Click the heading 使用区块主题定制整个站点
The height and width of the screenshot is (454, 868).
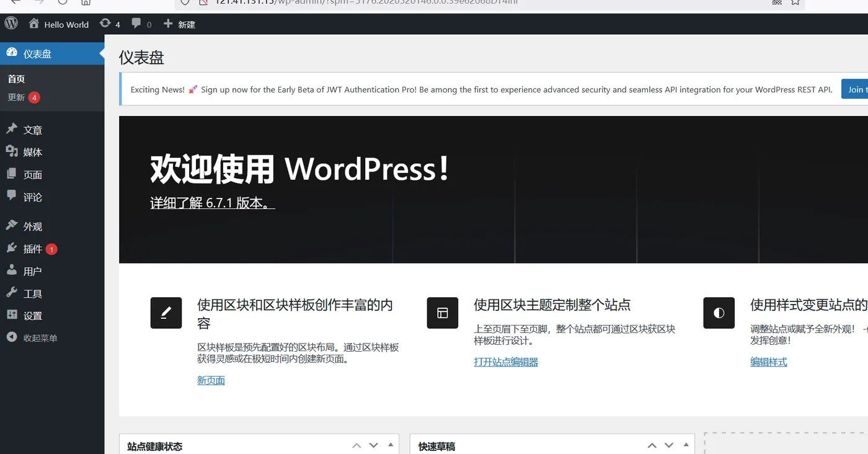pyautogui.click(x=552, y=305)
